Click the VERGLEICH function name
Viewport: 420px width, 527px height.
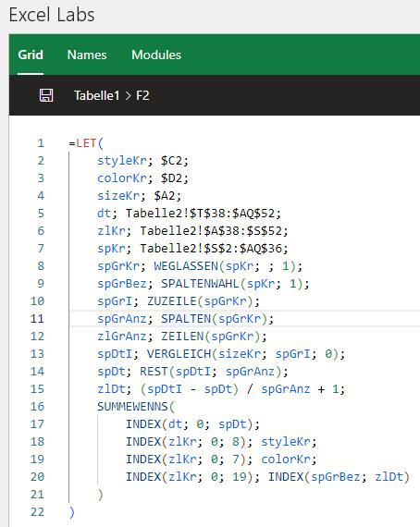179,354
